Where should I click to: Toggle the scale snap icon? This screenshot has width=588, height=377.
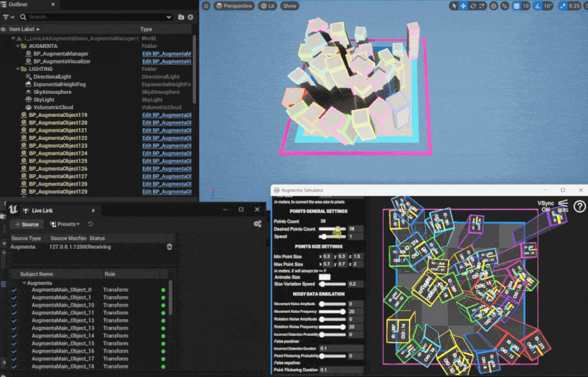coord(563,6)
